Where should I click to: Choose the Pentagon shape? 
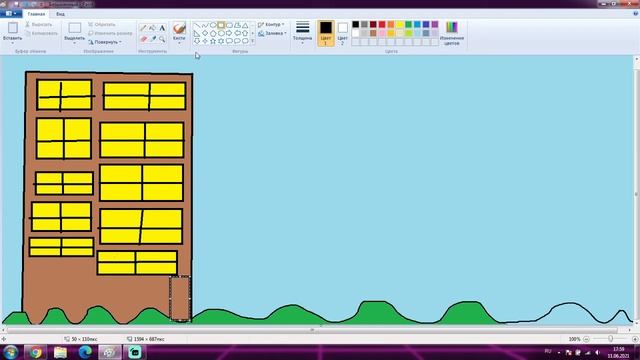pyautogui.click(x=213, y=33)
